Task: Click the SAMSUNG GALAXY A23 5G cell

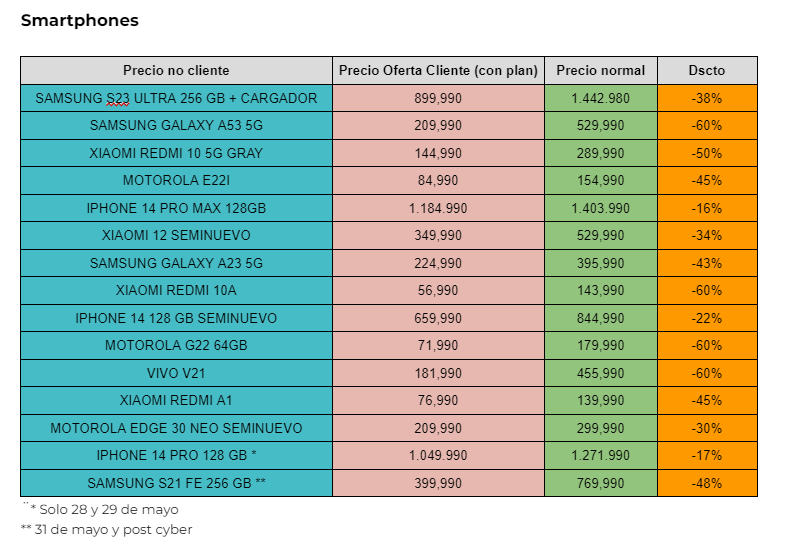Action: (x=176, y=263)
